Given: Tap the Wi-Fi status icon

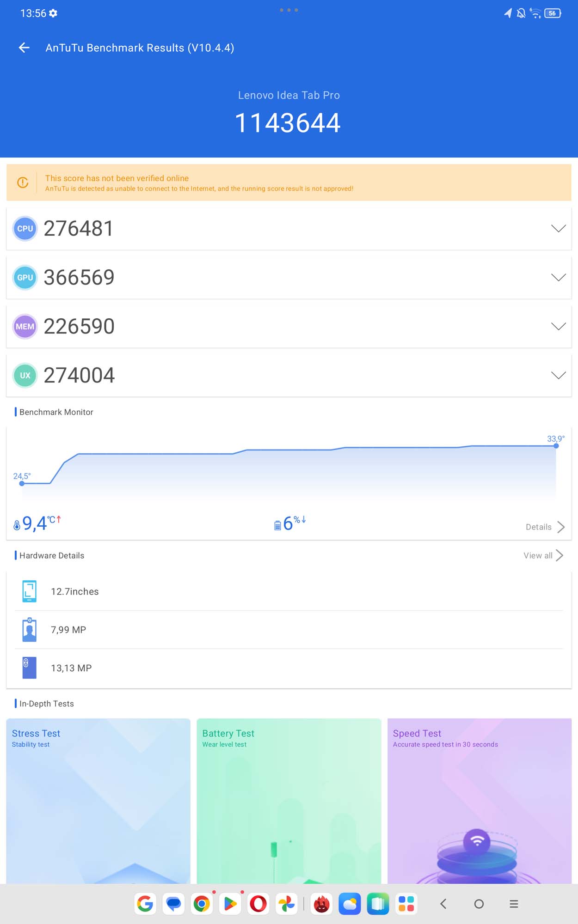Looking at the screenshot, I should (535, 13).
